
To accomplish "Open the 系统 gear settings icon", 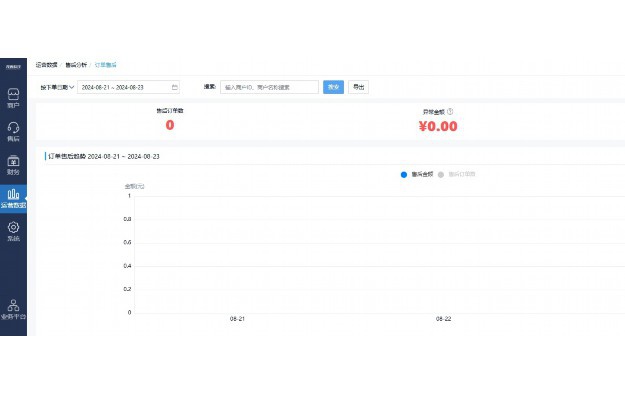I will [13, 232].
